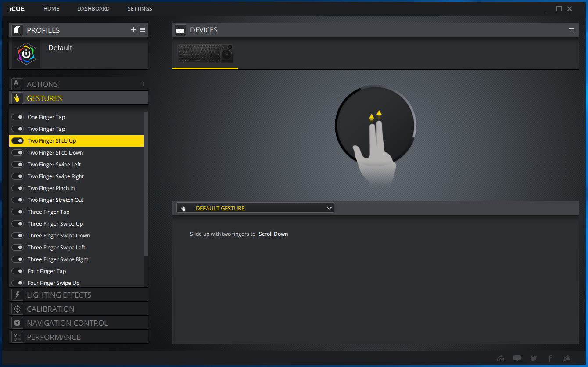Open Corsair Facebook link icon
This screenshot has width=588, height=367.
550,358
